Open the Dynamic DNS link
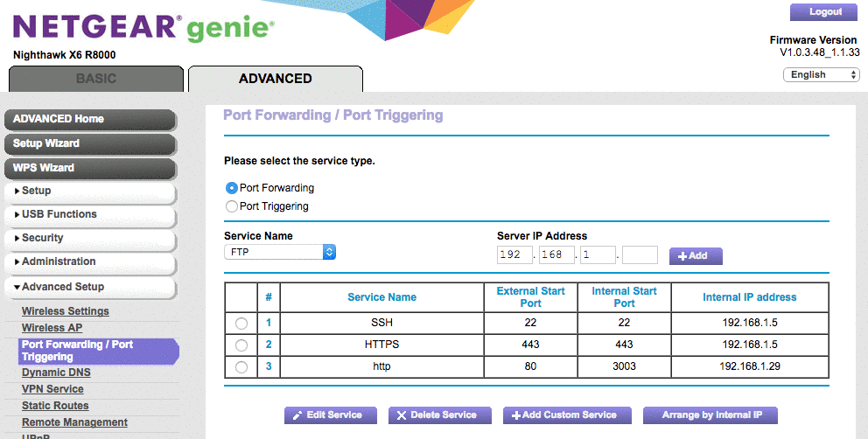This screenshot has height=439, width=868. (56, 373)
